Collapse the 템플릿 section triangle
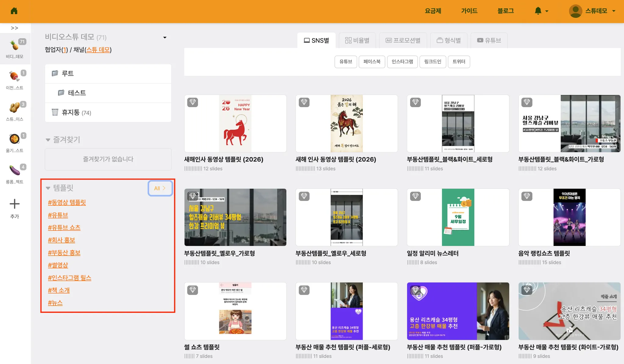Viewport: 624px width, 364px height. 48,188
